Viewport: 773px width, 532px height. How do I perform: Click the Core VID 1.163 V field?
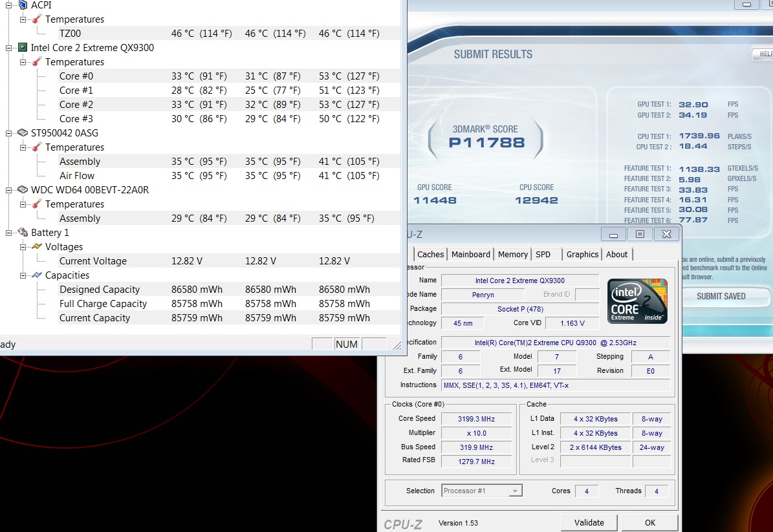click(572, 323)
